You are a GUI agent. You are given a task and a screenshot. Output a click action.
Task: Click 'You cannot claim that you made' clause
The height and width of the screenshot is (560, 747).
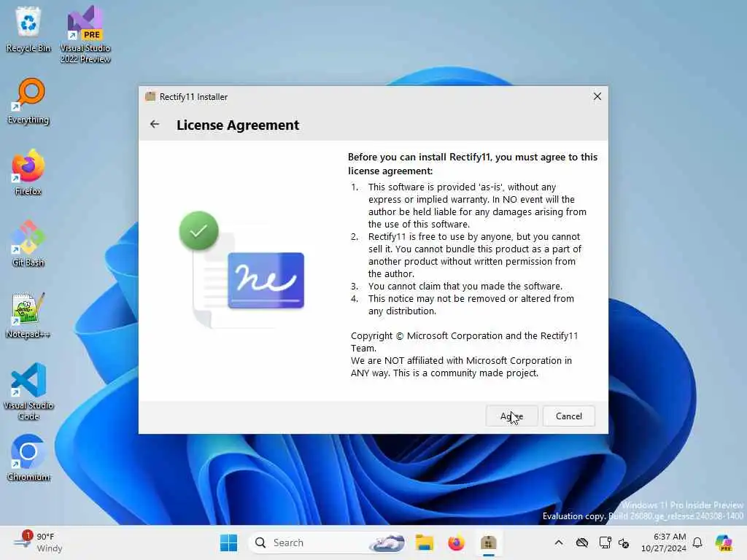click(465, 286)
